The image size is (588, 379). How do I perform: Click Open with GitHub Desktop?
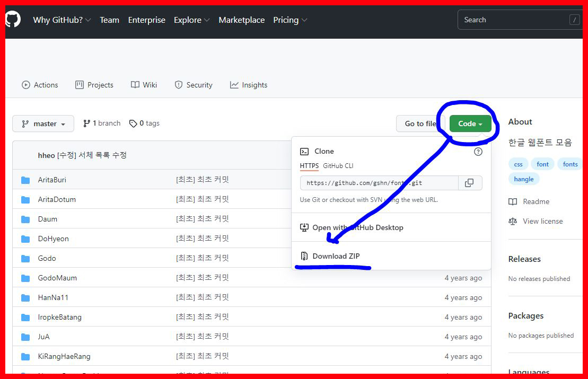[x=358, y=227]
